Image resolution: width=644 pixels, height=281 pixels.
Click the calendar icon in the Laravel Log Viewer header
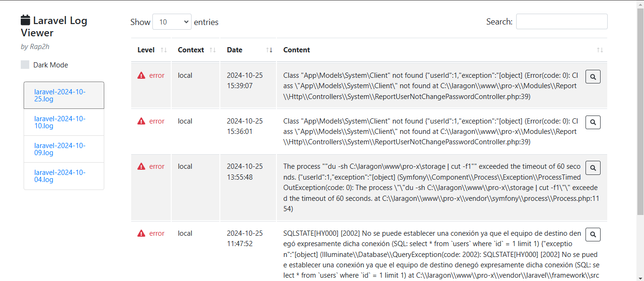[25, 20]
